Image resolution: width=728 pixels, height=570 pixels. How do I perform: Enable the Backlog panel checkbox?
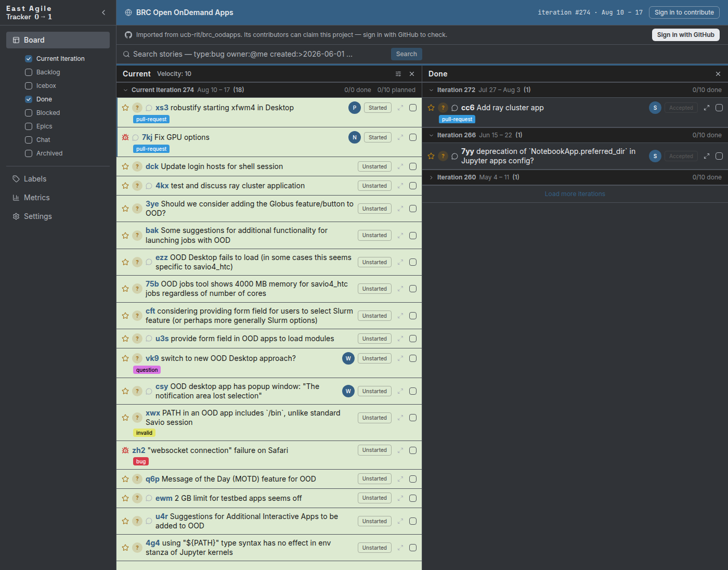coord(29,72)
